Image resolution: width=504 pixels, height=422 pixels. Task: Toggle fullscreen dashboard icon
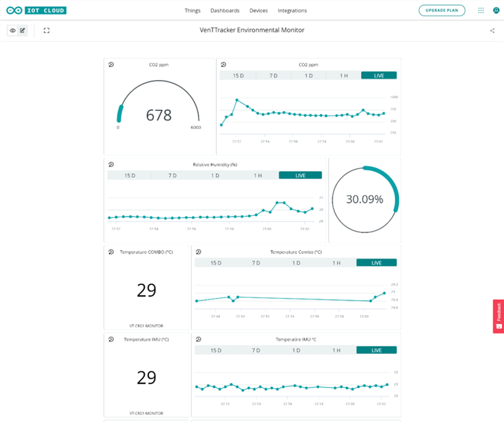click(47, 30)
